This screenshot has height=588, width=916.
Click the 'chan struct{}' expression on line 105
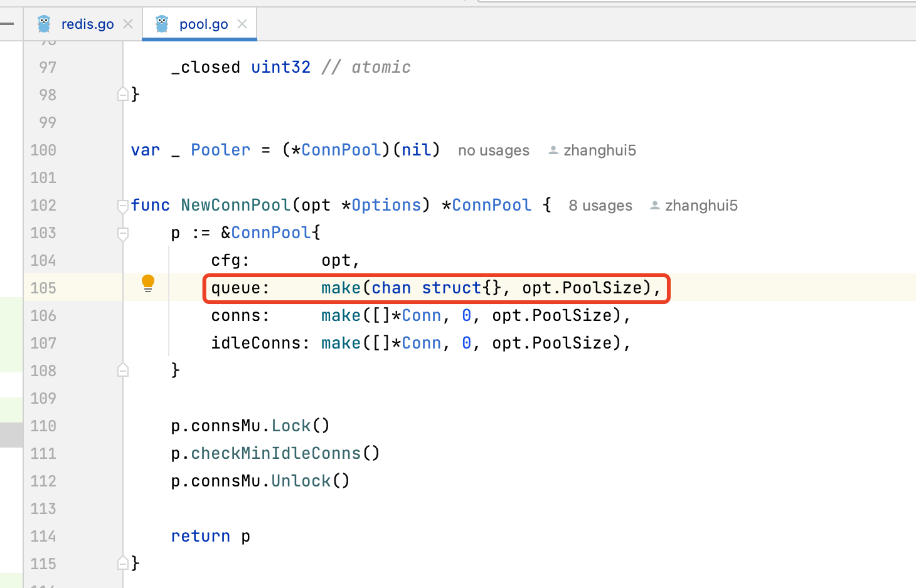coord(437,288)
